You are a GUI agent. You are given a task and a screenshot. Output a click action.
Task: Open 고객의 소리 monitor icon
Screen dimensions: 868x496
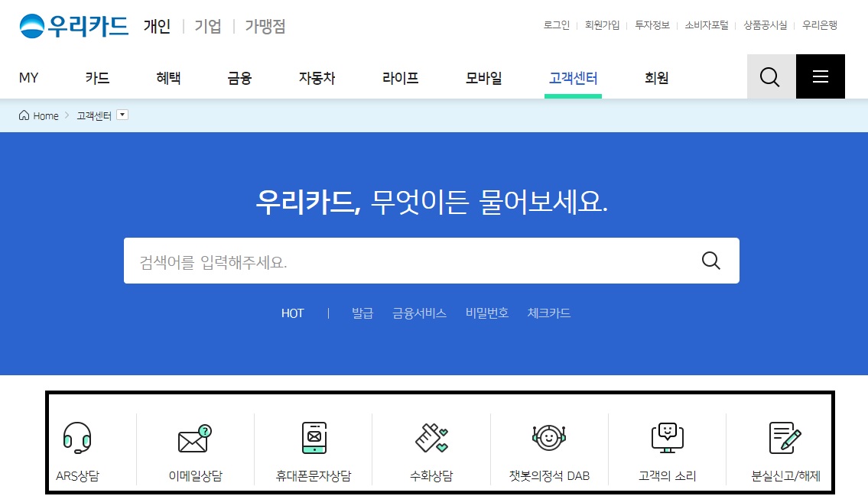(x=668, y=438)
